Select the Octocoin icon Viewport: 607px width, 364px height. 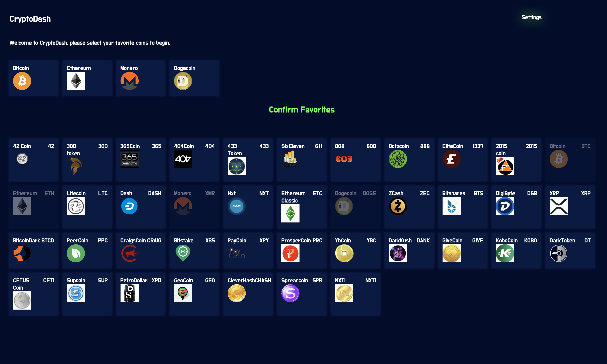click(x=398, y=159)
